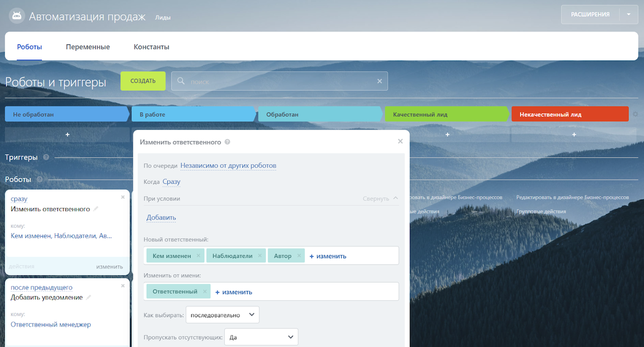Focus the search input field
Viewport: 644px width, 347px height.
(x=280, y=81)
